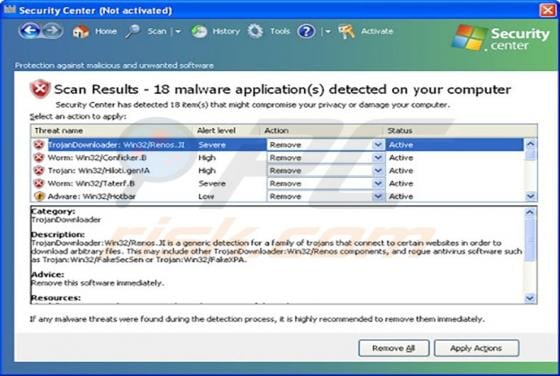Click the magnifying glass Scan icon
Image resolution: width=560 pixels, height=376 pixels.
133,32
